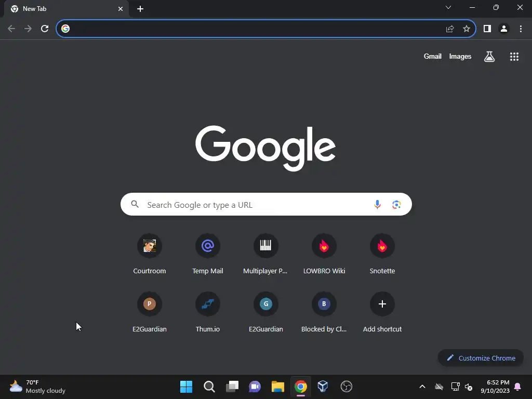532x399 pixels.
Task: Click Chrome icon on taskbar
Action: click(301, 387)
